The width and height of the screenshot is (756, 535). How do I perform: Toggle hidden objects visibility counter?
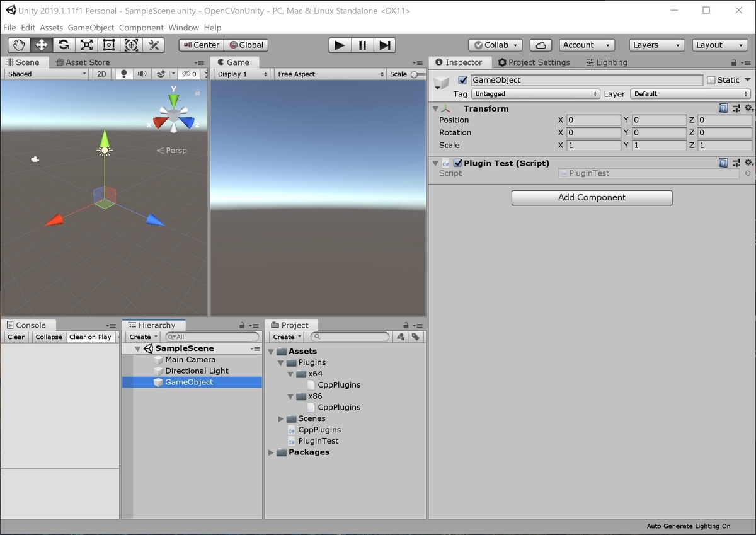[190, 74]
